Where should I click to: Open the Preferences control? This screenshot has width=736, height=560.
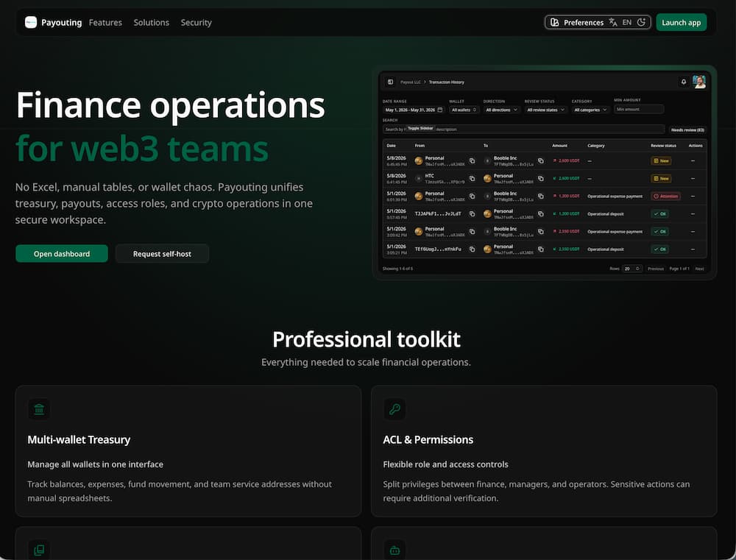[598, 22]
